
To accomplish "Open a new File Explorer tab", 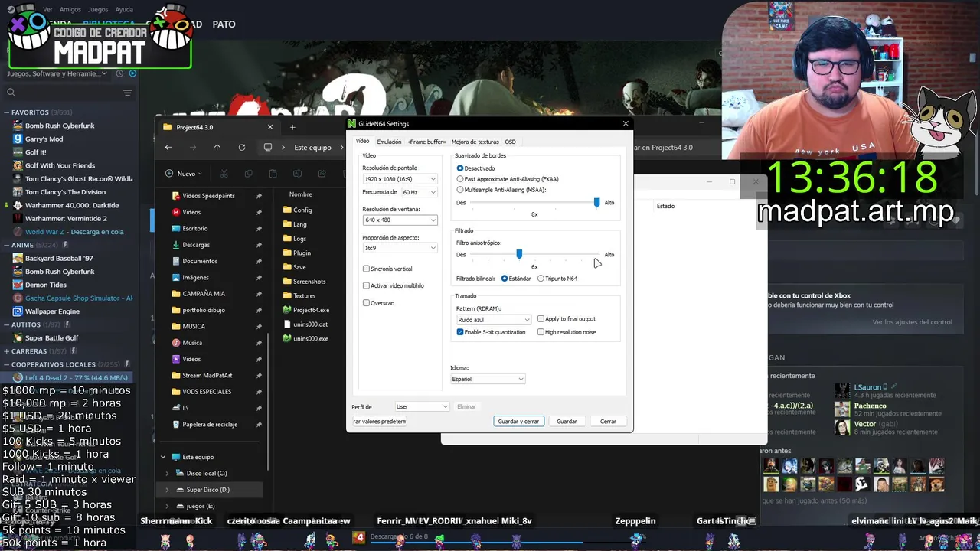I will coord(292,127).
